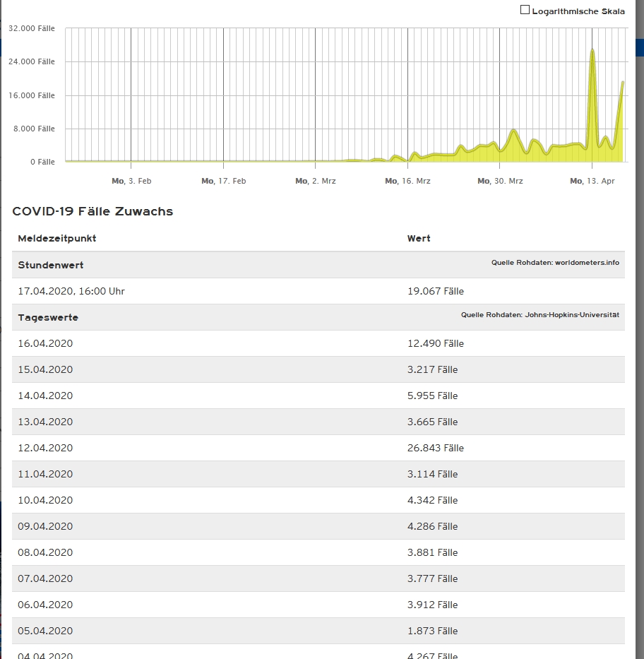Screen dimensions: 644x659
Task: Open the Johns-Hopkins-Universität source reference
Action: pyautogui.click(x=540, y=315)
